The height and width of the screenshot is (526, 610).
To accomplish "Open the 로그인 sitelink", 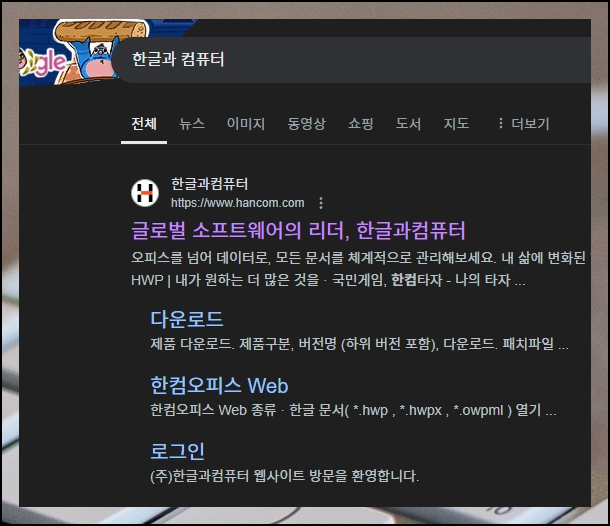I will (x=177, y=451).
